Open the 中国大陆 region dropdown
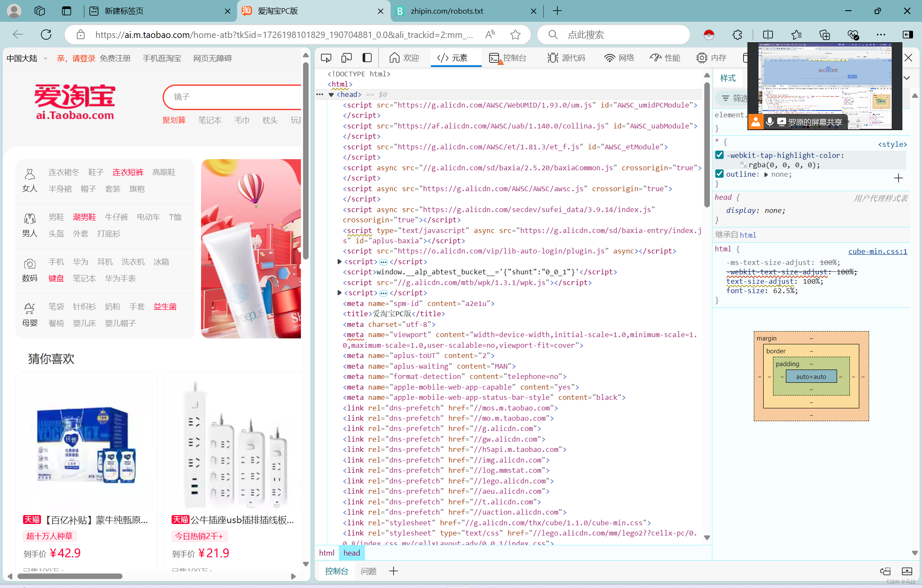 [26, 58]
